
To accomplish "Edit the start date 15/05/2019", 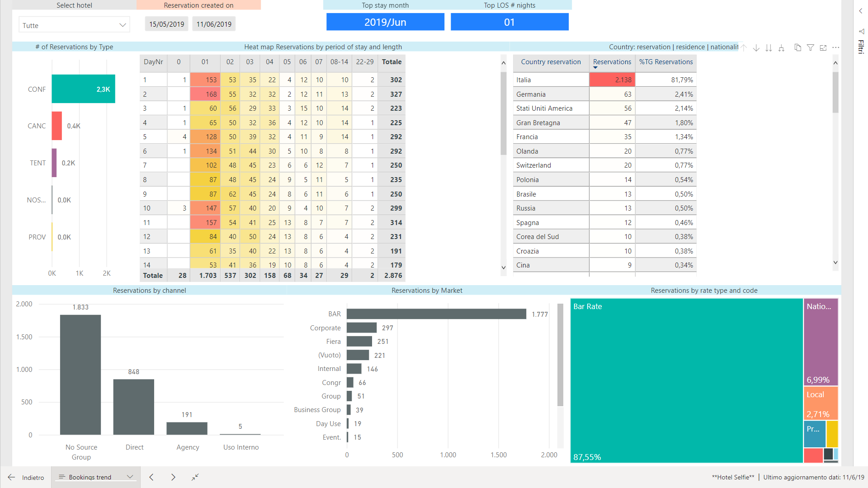I will coord(166,24).
